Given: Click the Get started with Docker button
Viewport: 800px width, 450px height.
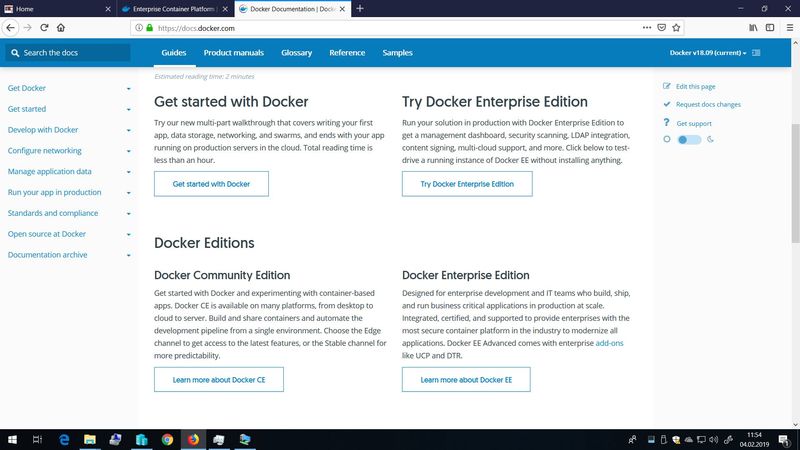Looking at the screenshot, I should coord(211,184).
